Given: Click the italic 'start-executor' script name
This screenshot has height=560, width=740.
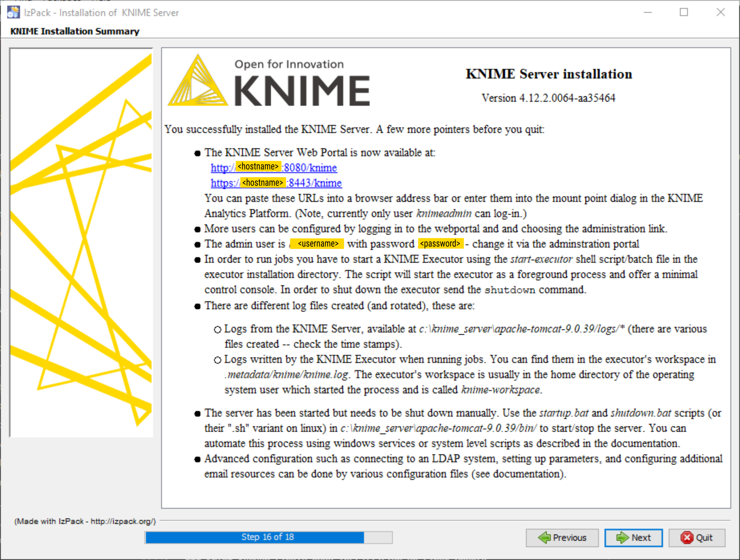Looking at the screenshot, I should coord(541,259).
